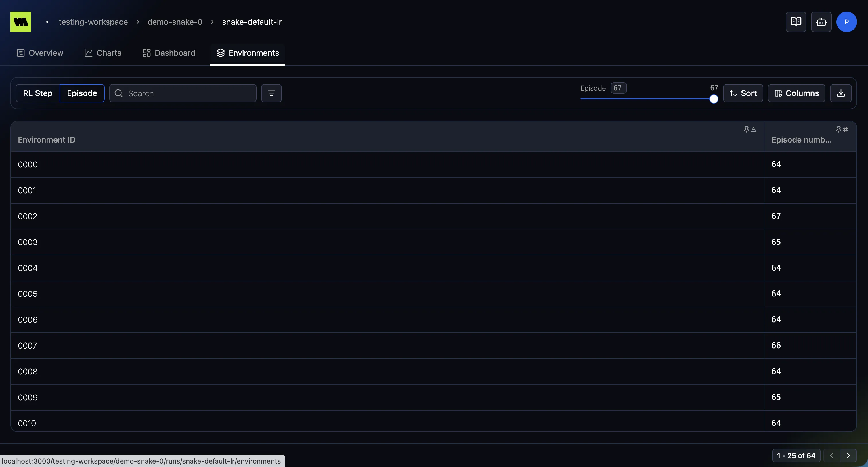Image resolution: width=868 pixels, height=467 pixels.
Task: Go to next page arrow
Action: (x=848, y=455)
